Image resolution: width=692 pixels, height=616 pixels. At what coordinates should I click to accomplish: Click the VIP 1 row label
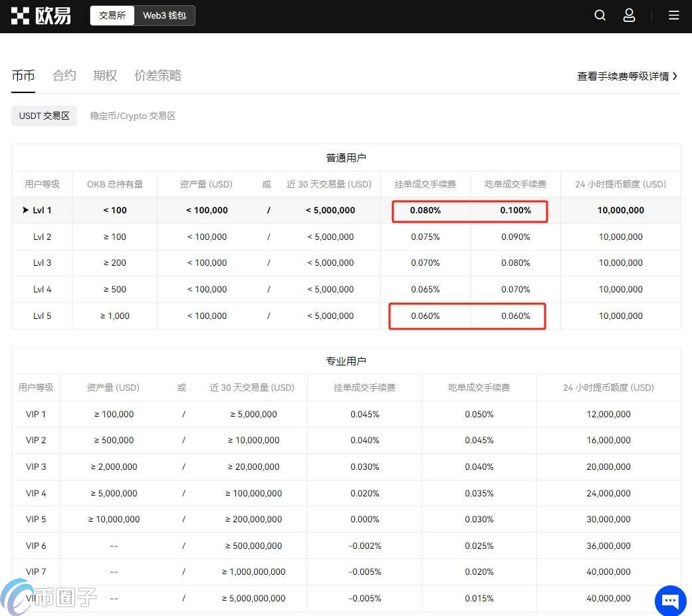pyautogui.click(x=36, y=414)
